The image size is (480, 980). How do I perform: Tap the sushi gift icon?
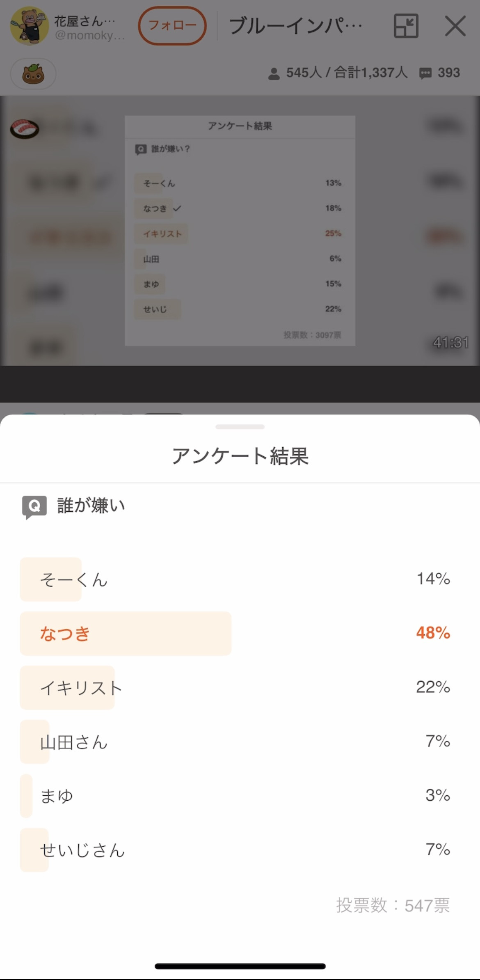24,129
